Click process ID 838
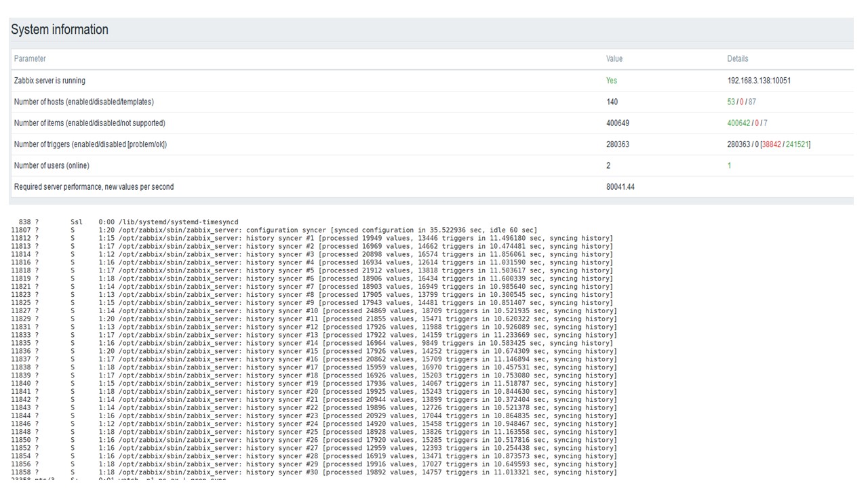Screen dimensions: 868x488 (25, 222)
